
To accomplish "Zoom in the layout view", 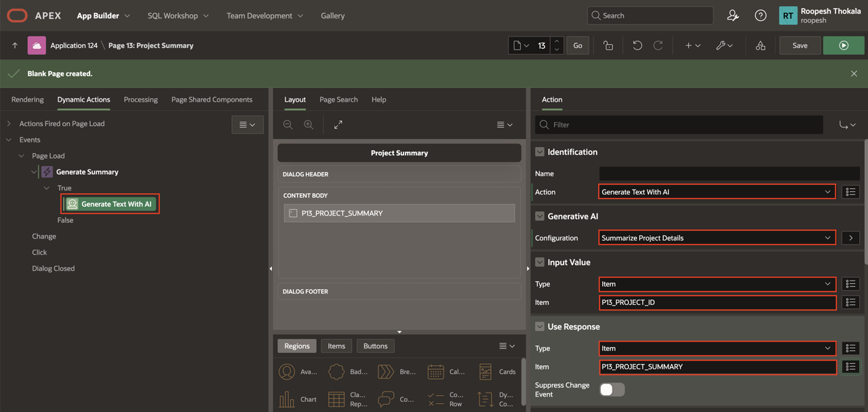I will [309, 125].
